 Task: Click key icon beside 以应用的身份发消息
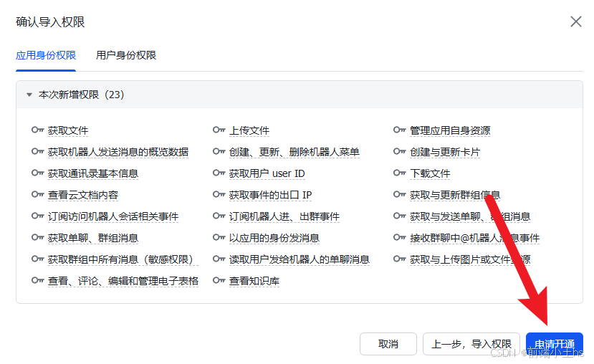click(219, 237)
